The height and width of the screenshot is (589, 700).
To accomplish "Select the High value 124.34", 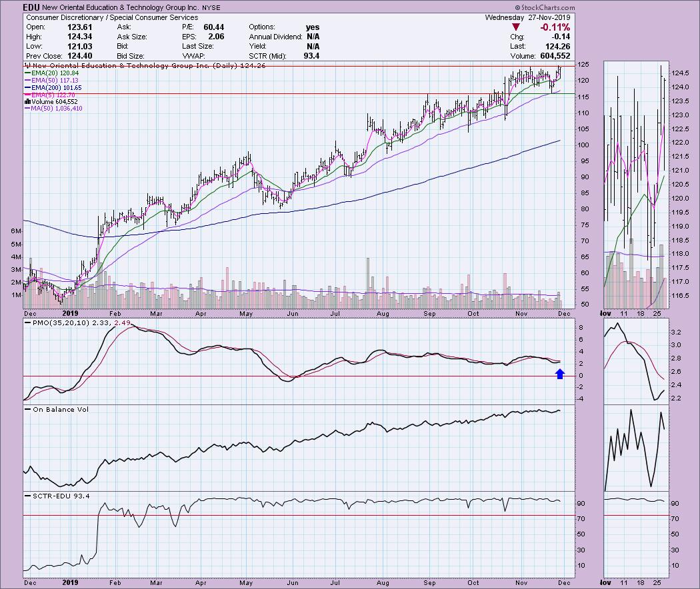I will [x=80, y=37].
